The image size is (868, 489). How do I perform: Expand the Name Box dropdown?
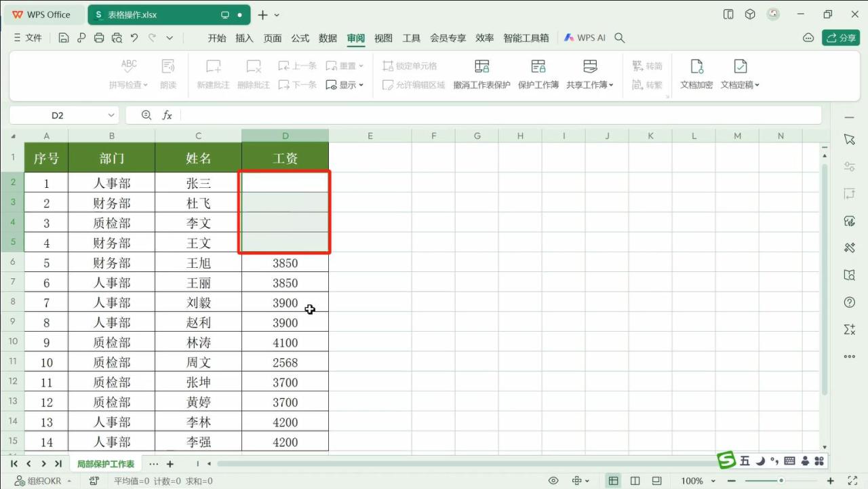[x=111, y=115]
